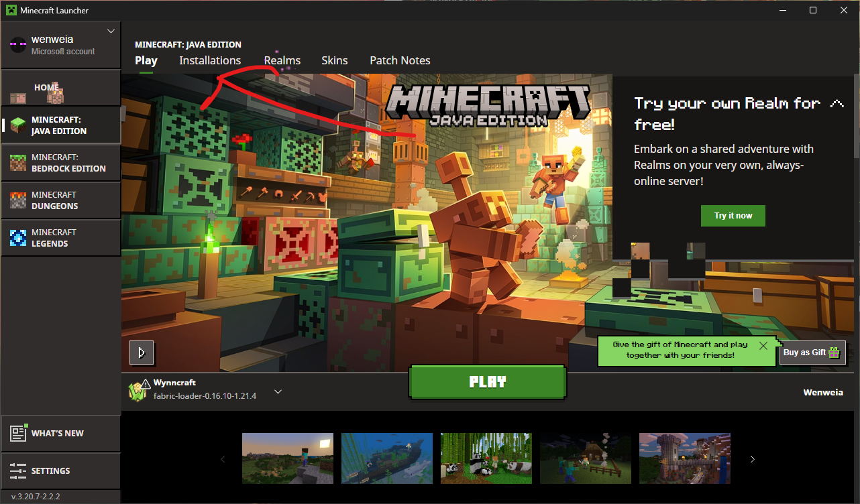The image size is (860, 504).
Task: Play the background banner animation
Action: [141, 353]
